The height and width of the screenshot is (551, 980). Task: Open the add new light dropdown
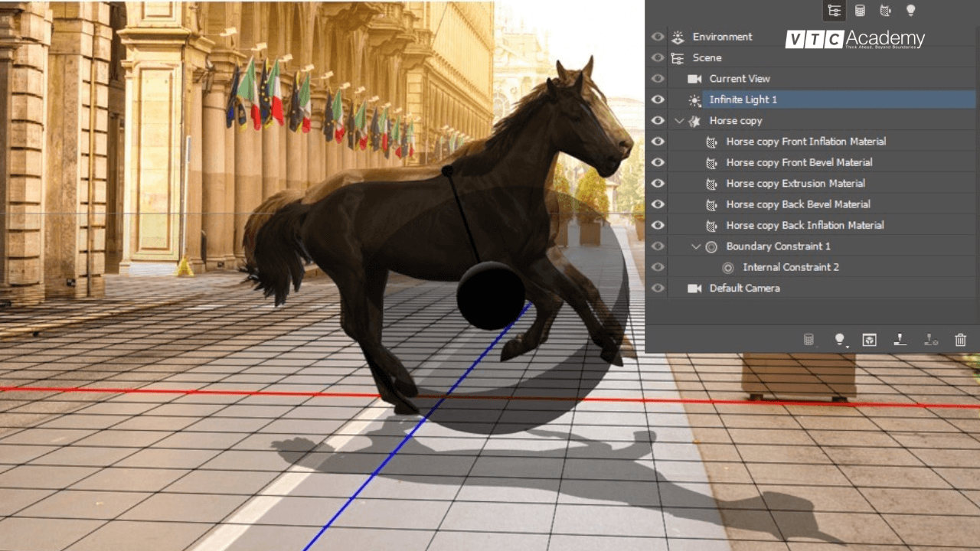(x=840, y=340)
